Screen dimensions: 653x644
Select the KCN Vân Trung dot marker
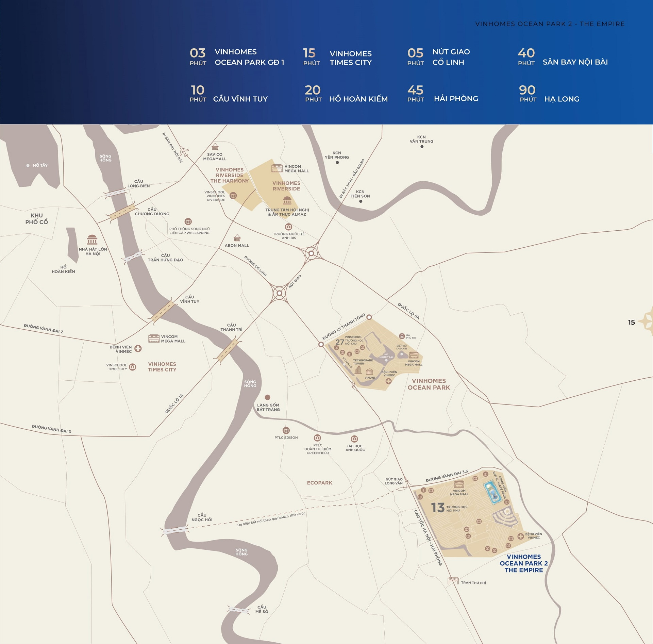(x=422, y=147)
